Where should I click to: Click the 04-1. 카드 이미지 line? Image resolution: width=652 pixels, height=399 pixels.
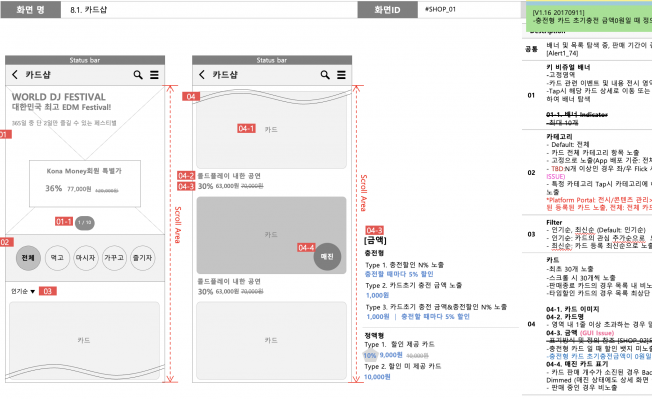click(x=573, y=309)
